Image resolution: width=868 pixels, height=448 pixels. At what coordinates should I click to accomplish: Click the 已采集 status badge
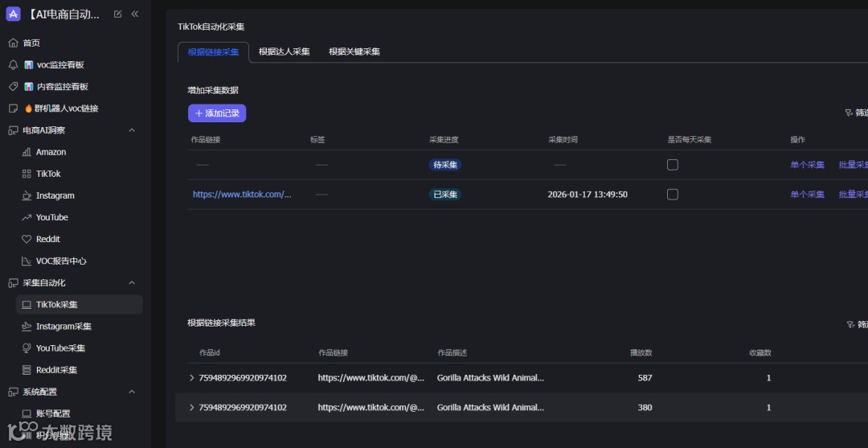coord(445,195)
